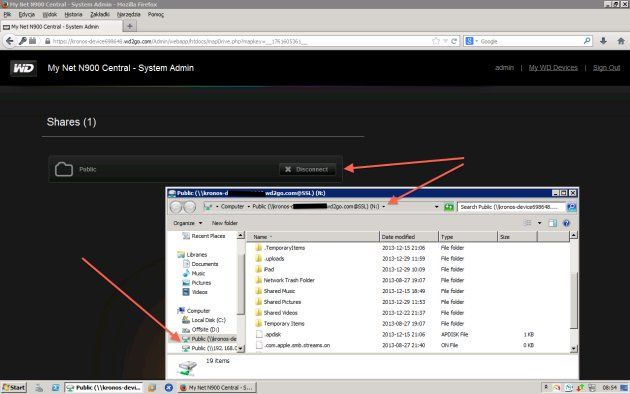Expand dropdown arrow after Public (N:) breadcrumb
630x394 pixels.
click(x=384, y=207)
